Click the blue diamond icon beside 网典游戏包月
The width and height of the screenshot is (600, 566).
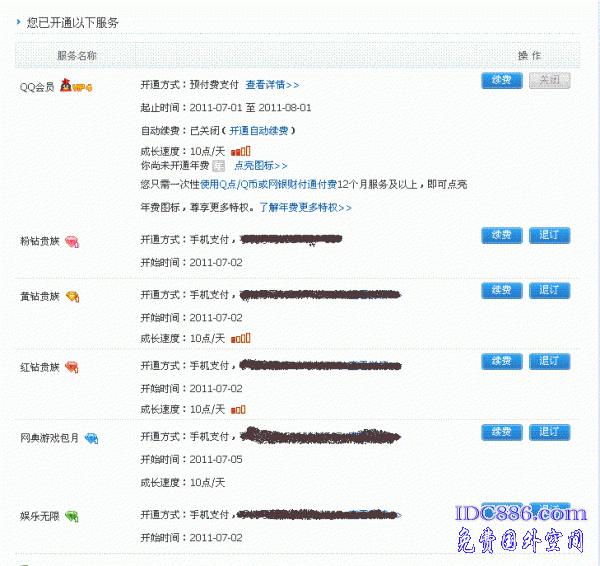[91, 438]
